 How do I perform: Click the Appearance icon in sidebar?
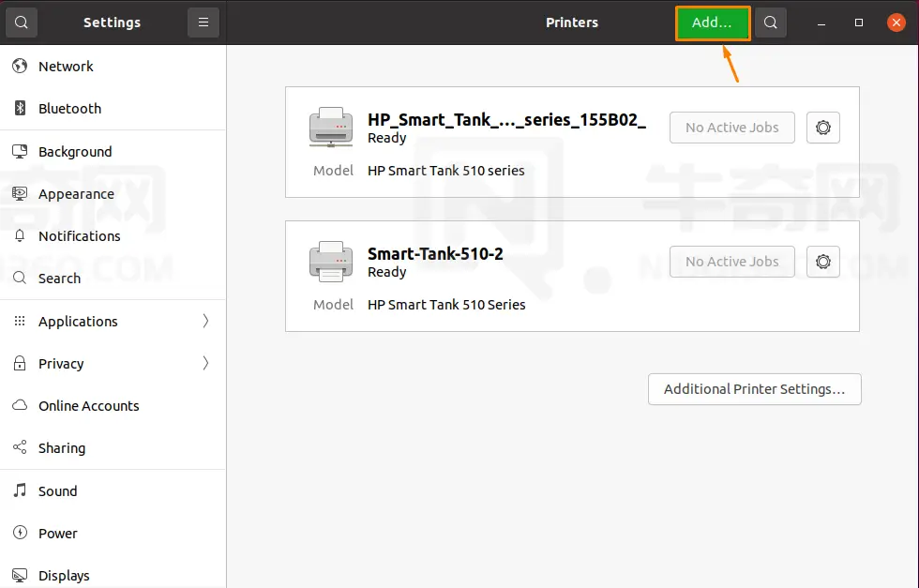click(20, 193)
